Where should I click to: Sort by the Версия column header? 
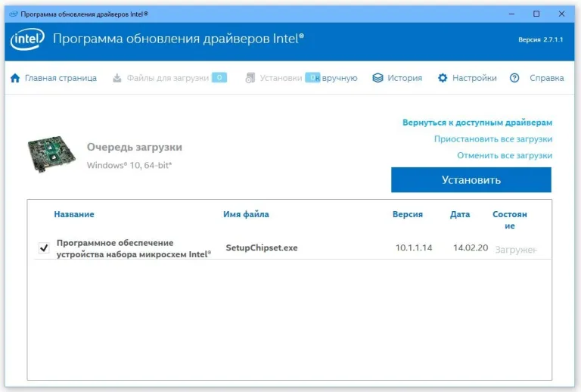click(408, 214)
